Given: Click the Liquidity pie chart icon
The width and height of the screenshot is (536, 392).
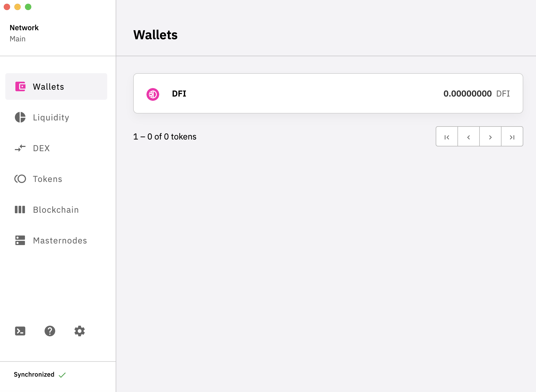Looking at the screenshot, I should pos(20,117).
